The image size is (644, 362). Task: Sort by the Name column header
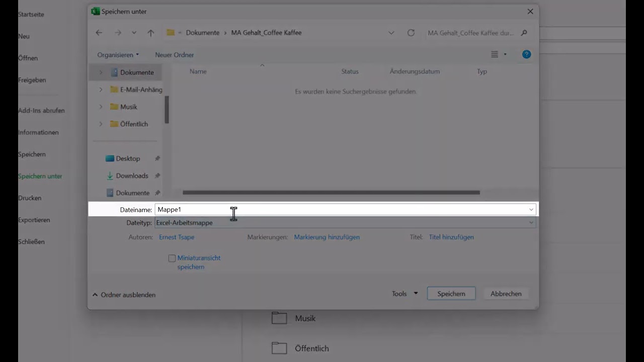[x=198, y=71]
